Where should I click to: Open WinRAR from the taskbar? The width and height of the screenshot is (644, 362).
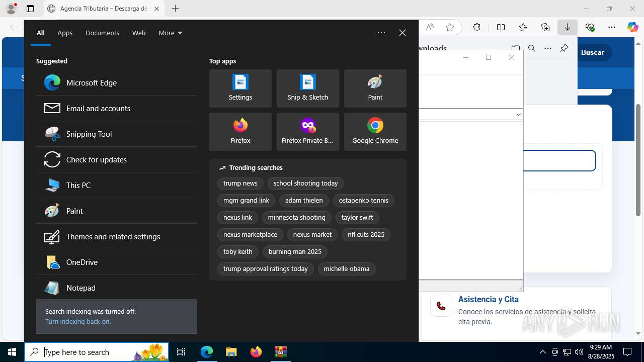[x=280, y=352]
